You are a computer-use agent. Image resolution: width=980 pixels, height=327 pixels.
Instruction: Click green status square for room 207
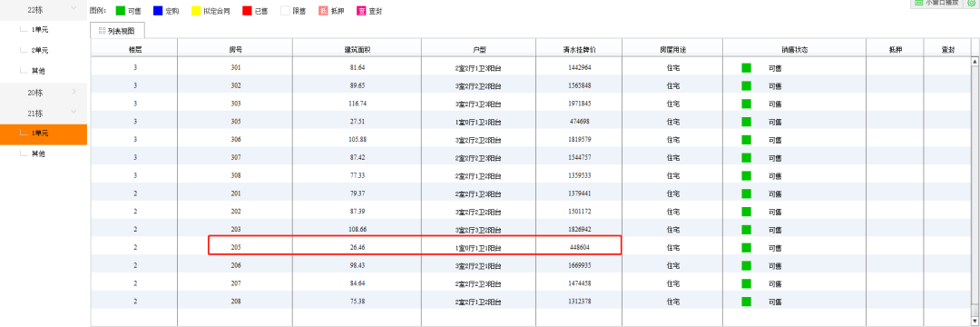746,284
